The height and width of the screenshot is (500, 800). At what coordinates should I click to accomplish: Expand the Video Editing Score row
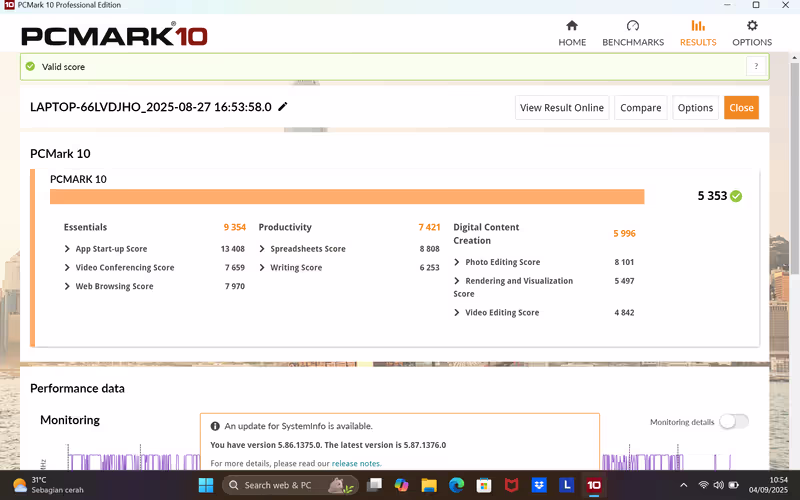click(457, 313)
